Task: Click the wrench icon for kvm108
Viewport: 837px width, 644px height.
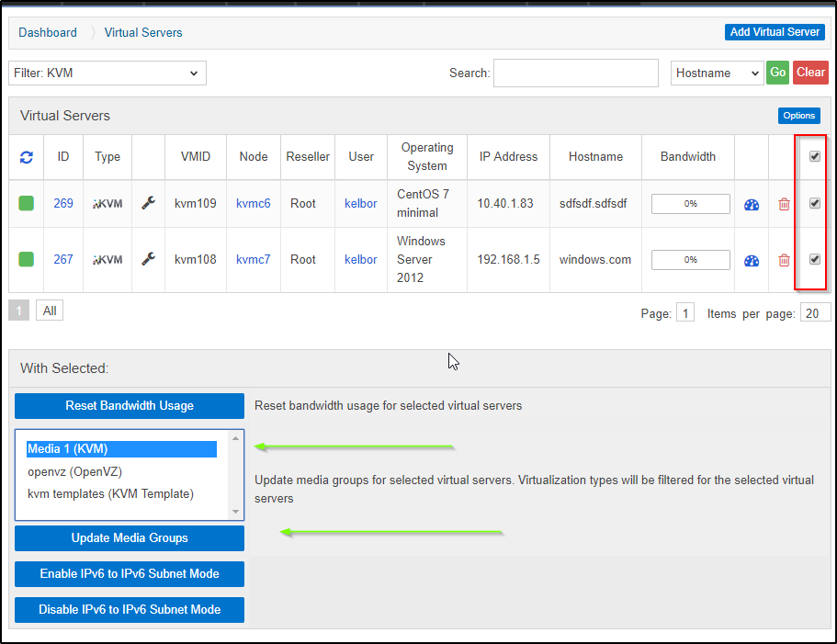Action: (148, 259)
